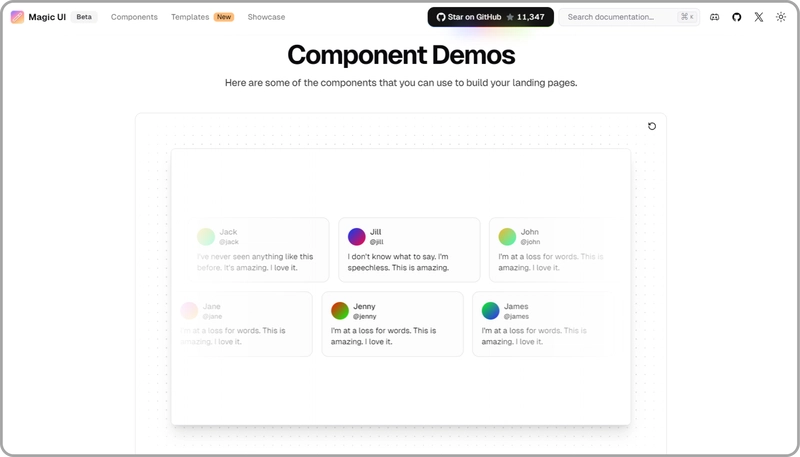The width and height of the screenshot is (800, 457).
Task: Click the @jill handle
Action: tap(377, 242)
